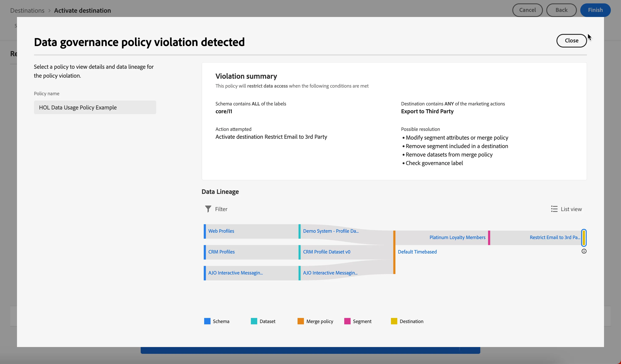Click 'Export to Third Party' marketing action
This screenshot has height=364, width=621.
coord(427,111)
